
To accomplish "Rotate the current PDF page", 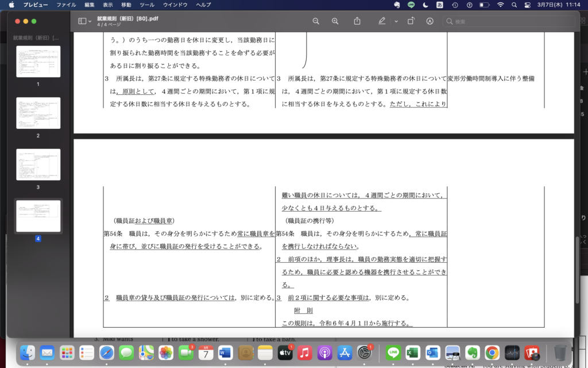I will tap(410, 21).
